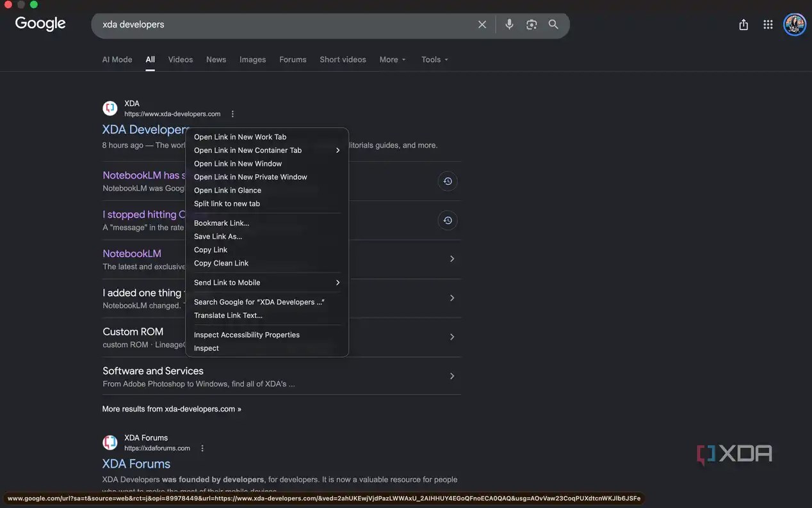Image resolution: width=812 pixels, height=508 pixels.
Task: Click the Google logo
Action: click(x=40, y=24)
